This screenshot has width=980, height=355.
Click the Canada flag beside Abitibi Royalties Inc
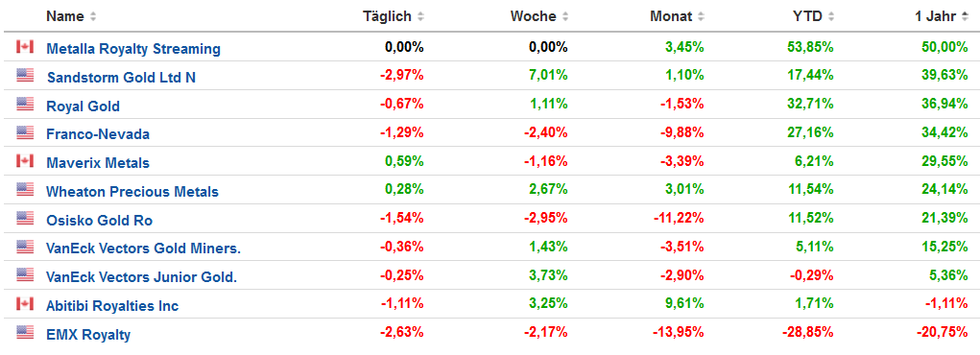pyautogui.click(x=24, y=304)
